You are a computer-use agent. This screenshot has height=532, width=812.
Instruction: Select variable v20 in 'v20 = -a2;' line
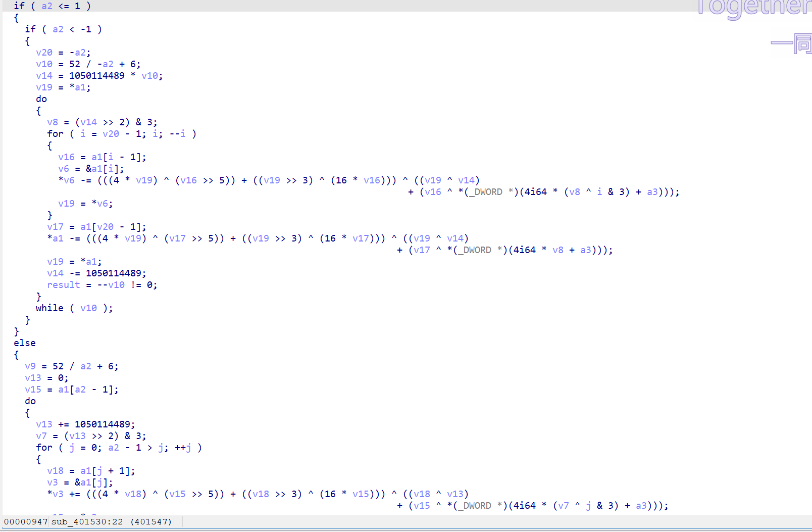pyautogui.click(x=44, y=53)
